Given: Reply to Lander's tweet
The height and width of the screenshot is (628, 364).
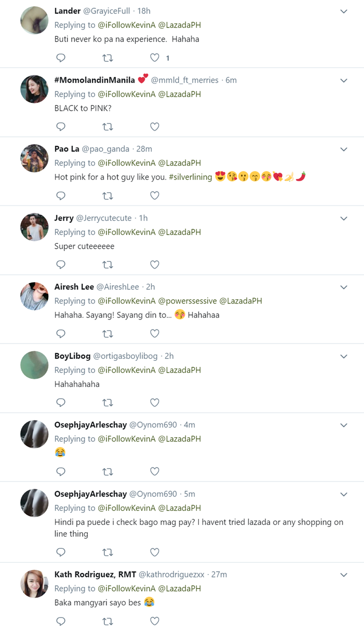Looking at the screenshot, I should [x=61, y=58].
